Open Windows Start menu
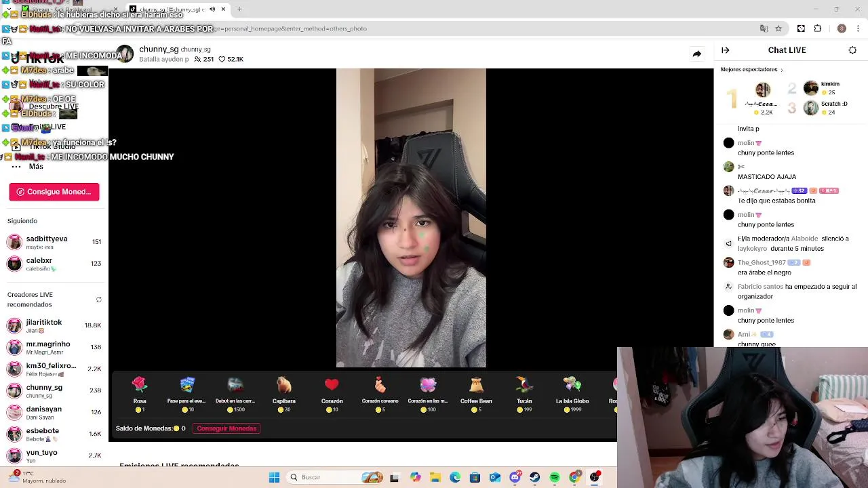The image size is (868, 488). [x=274, y=477]
